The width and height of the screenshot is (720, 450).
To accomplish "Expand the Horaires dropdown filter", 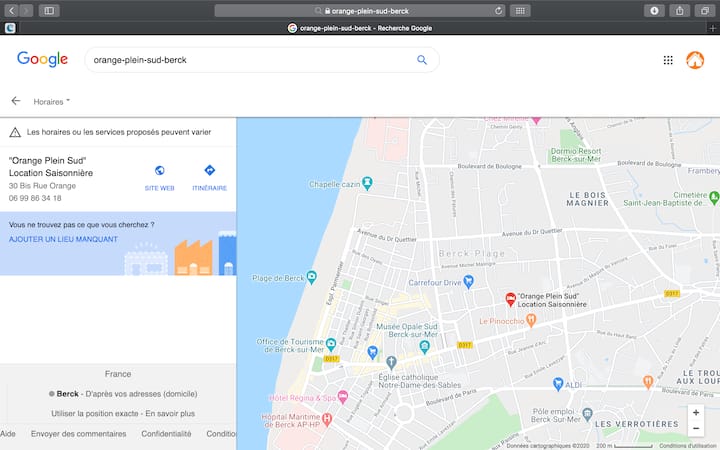I will 52,102.
